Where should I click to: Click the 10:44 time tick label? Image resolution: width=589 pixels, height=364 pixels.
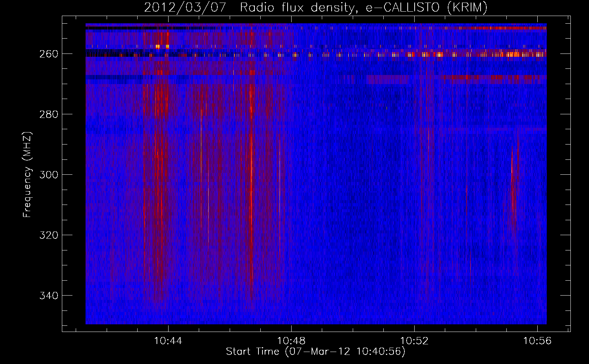pyautogui.click(x=168, y=341)
